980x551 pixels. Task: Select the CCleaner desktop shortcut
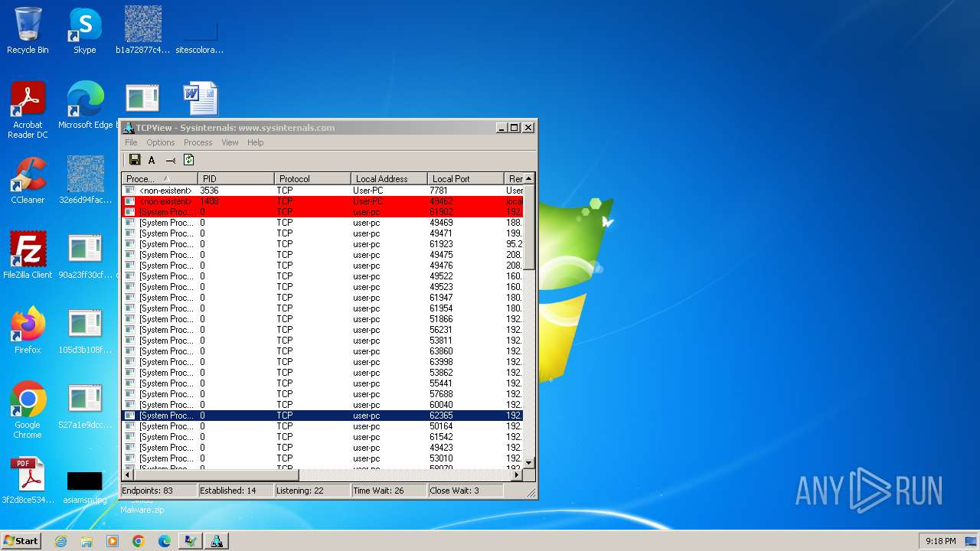28,180
